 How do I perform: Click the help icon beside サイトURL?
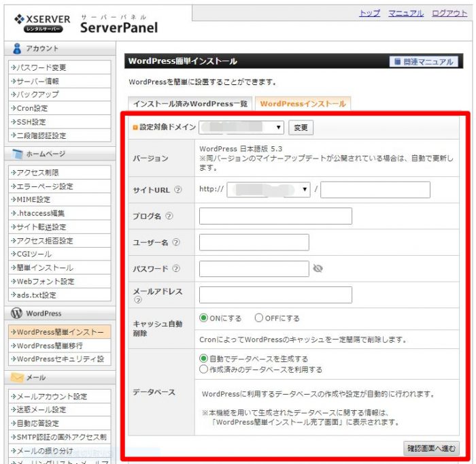click(x=178, y=190)
